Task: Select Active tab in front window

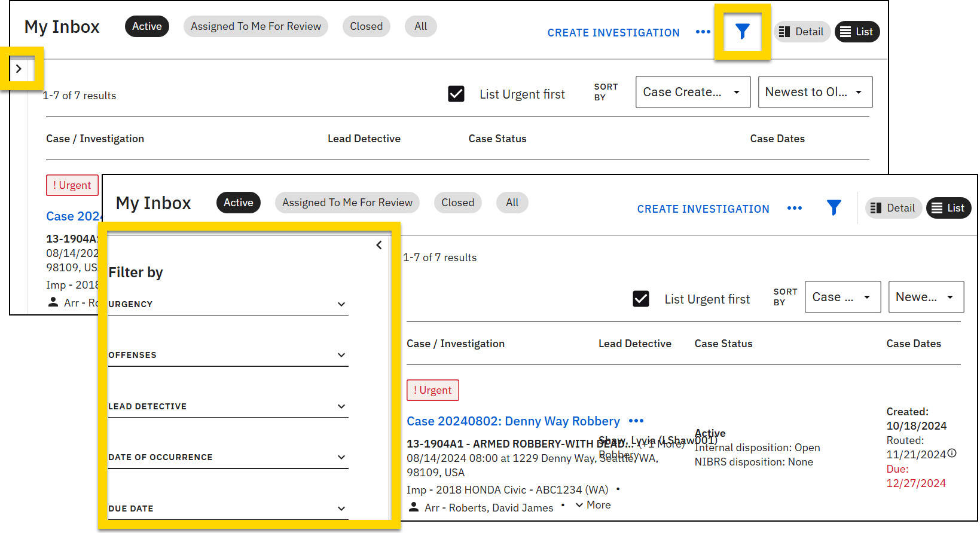Action: [x=238, y=203]
